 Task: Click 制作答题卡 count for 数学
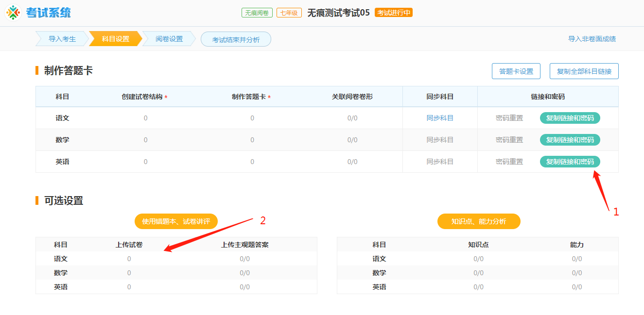point(252,140)
